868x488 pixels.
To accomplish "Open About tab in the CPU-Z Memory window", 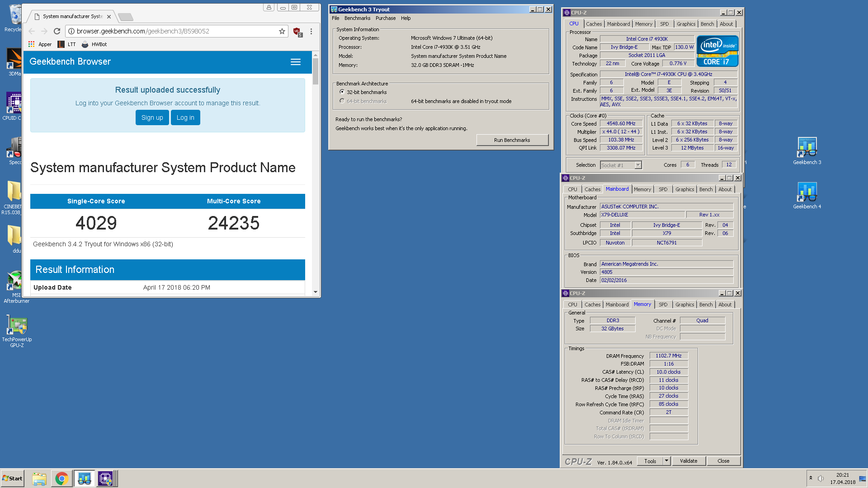I will pos(725,305).
